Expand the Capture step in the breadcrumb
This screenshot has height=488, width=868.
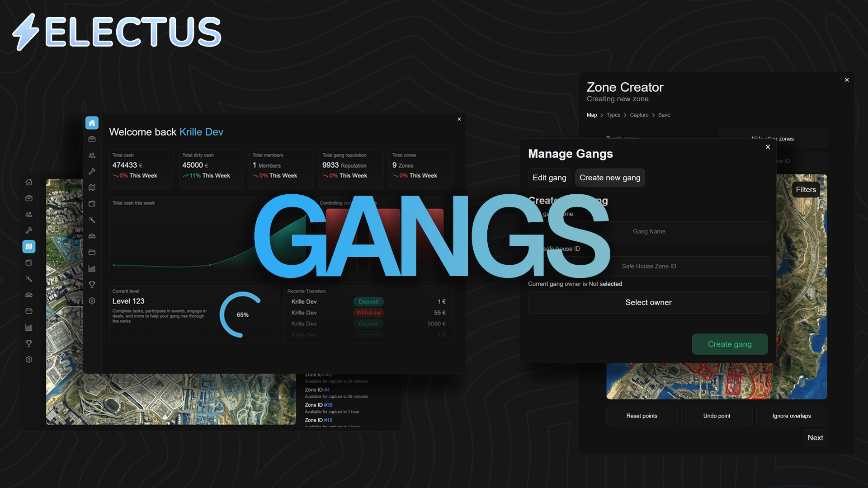(x=639, y=115)
